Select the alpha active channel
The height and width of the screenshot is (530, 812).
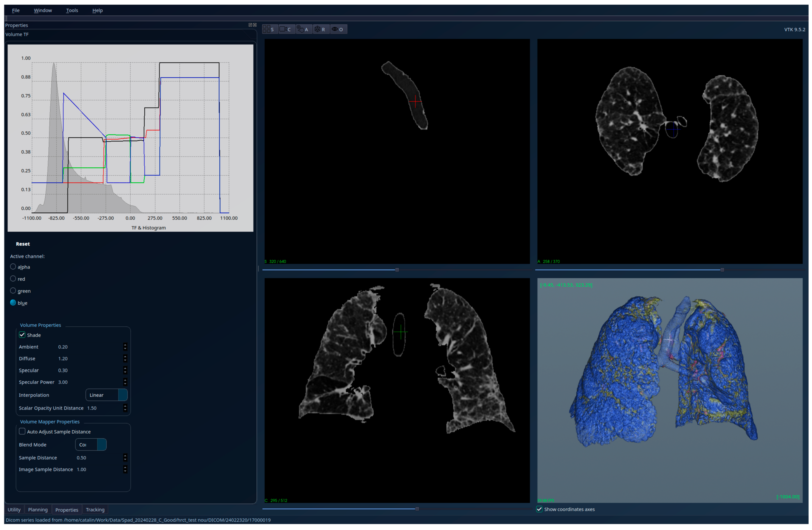13,267
